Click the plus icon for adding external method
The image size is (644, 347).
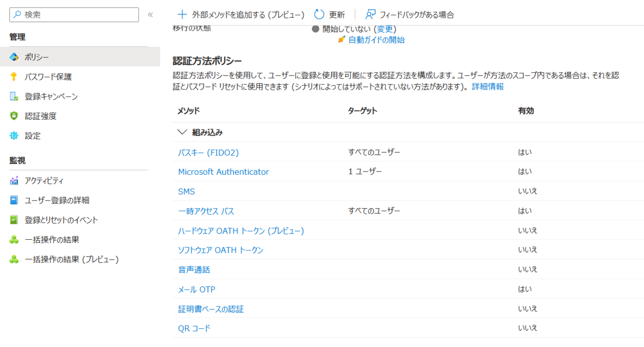182,14
